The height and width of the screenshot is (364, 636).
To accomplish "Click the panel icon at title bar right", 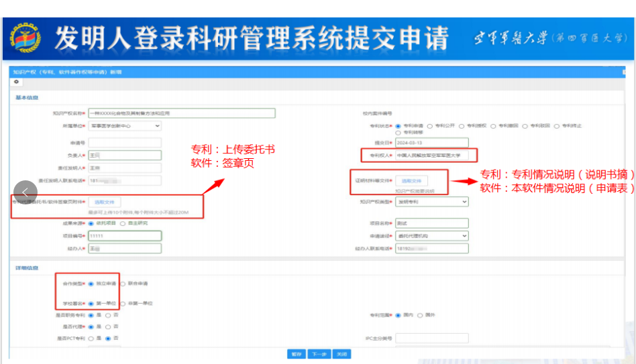I will coord(623,71).
